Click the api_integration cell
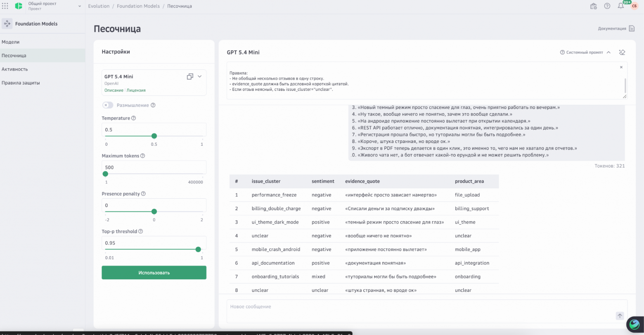Viewport: 644px width, 335px height. tap(472, 263)
